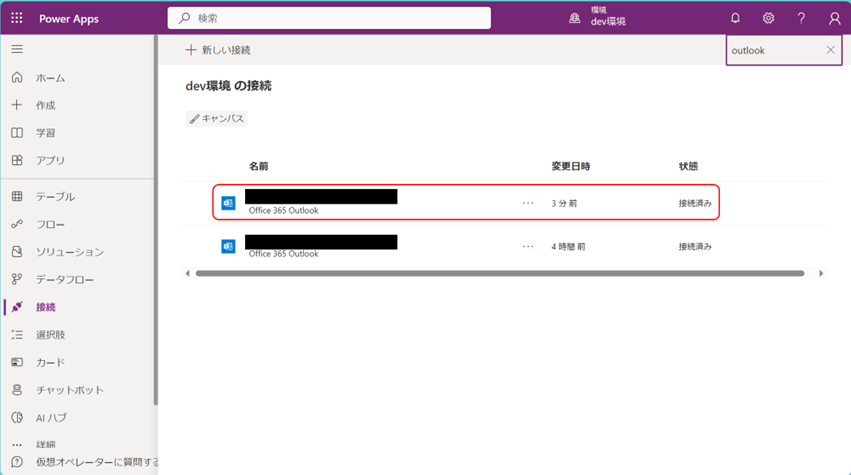Click the horizontal scrollbar thumb
Screen dimensions: 851x475
pos(500,274)
